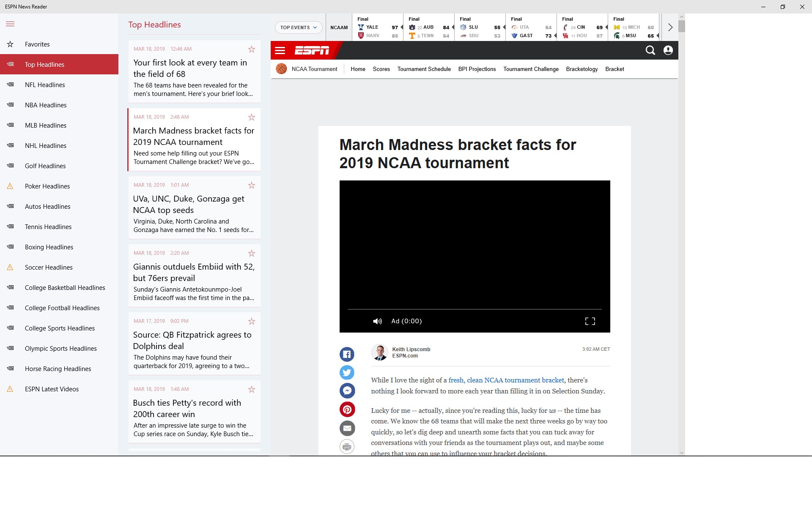Collapse the sidebar navigation hamburger
The image size is (812, 524).
tap(10, 24)
